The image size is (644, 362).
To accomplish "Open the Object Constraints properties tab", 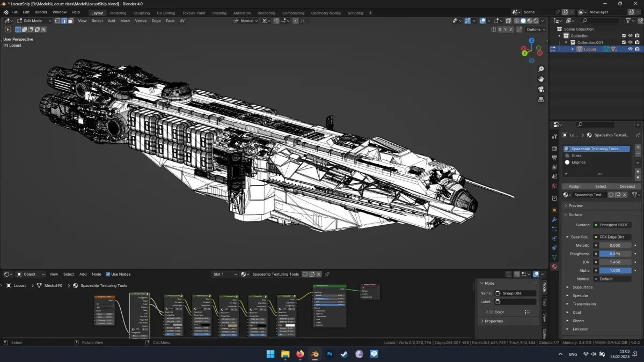I will (554, 248).
